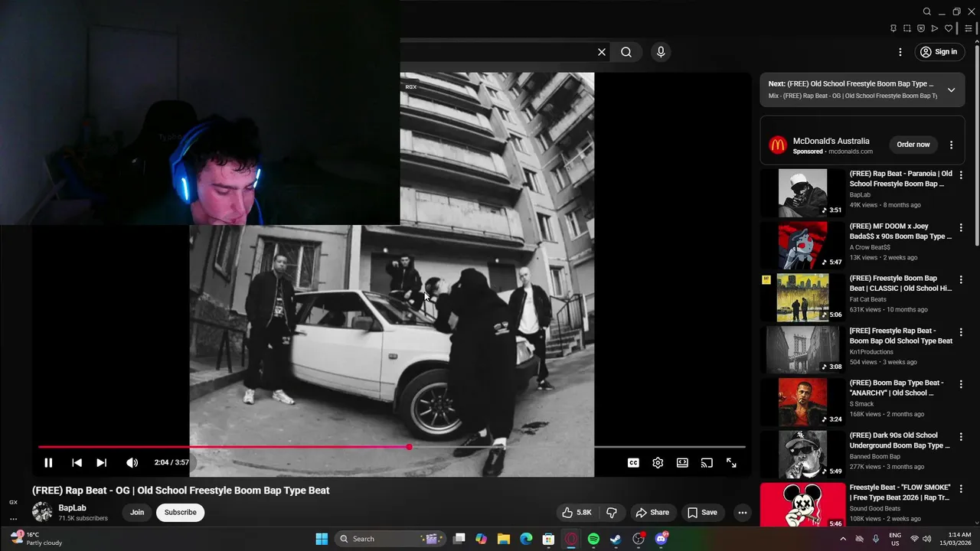This screenshot has width=980, height=551.
Task: Show hidden tray icons chevron
Action: point(843,539)
